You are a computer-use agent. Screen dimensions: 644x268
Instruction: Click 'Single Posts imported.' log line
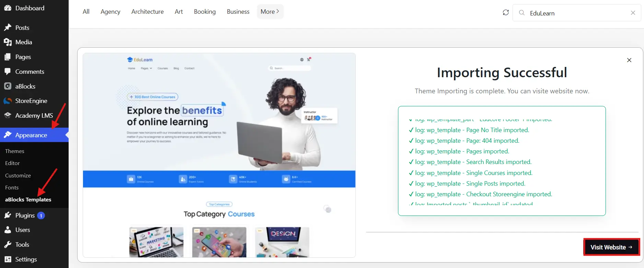467,184
